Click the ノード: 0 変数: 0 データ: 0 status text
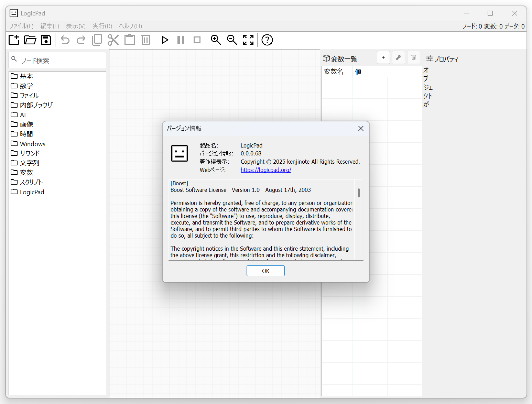The width and height of the screenshot is (532, 404). click(x=493, y=26)
